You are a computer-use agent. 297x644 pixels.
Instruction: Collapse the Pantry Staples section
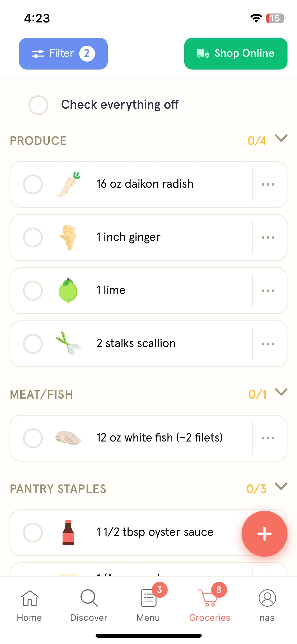coord(281,486)
